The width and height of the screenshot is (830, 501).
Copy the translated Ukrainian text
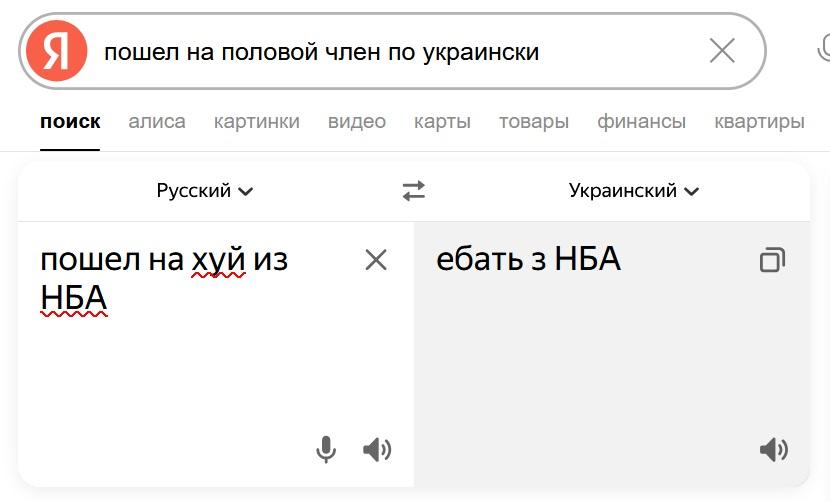[772, 261]
